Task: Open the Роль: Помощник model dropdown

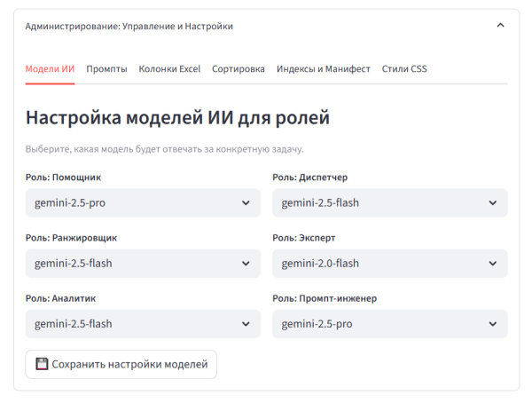Action: coord(143,203)
